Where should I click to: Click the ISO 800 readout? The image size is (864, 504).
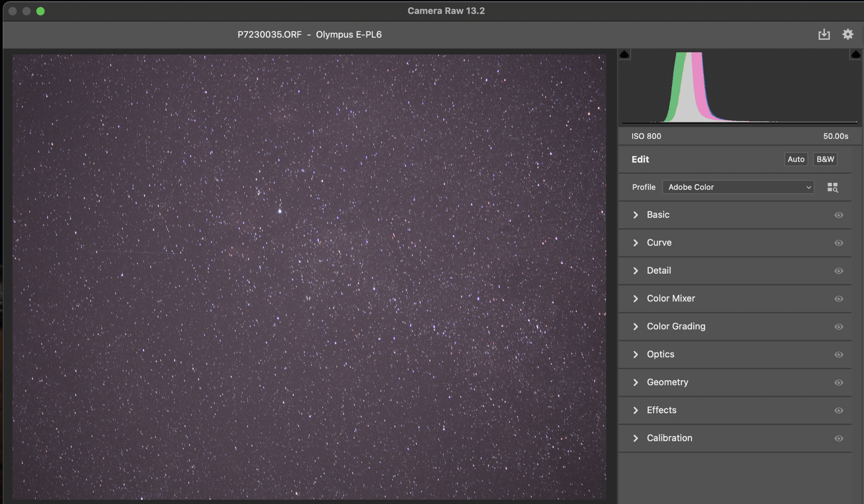point(646,136)
